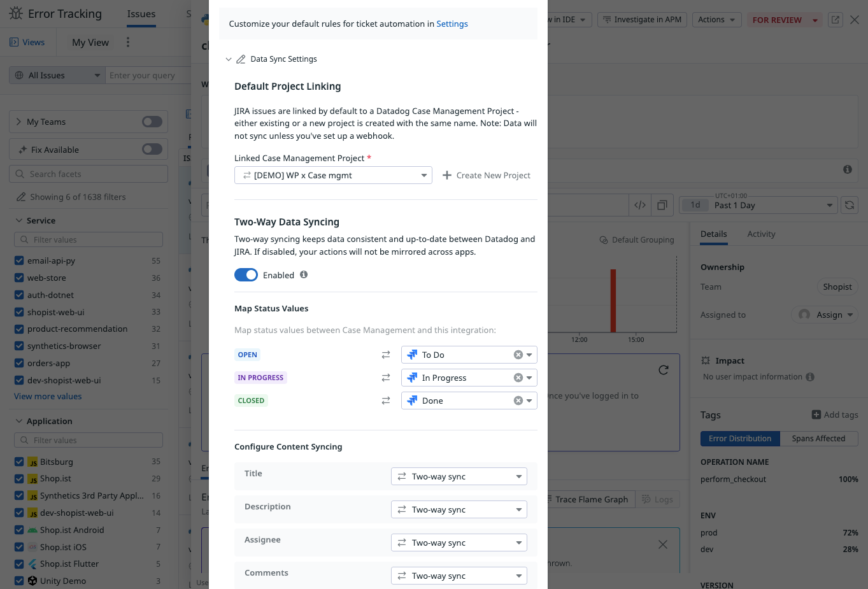Viewport: 868px width, 589px height.
Task: Click Create New Project
Action: pos(487,175)
